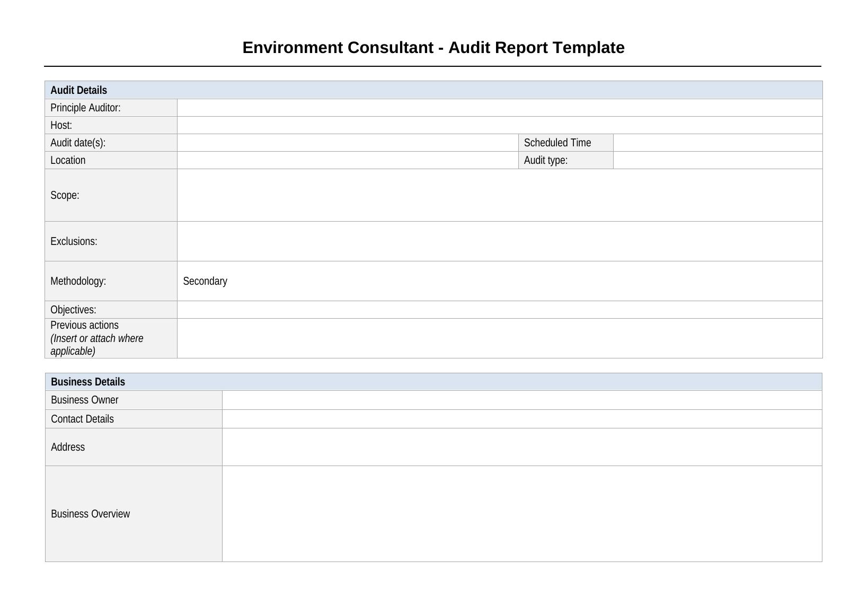Click the Audit Details section header
This screenshot has width=868, height=614.
click(79, 90)
